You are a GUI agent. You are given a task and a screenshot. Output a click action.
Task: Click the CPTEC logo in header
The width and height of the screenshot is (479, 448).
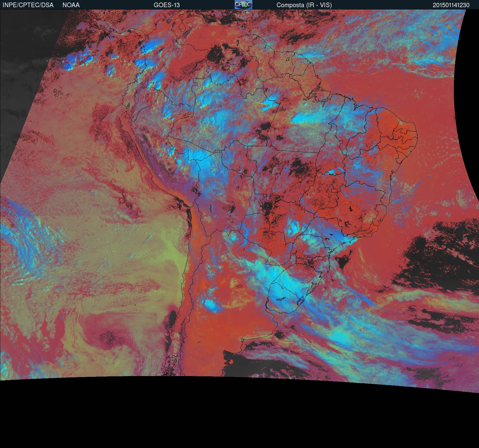[243, 5]
